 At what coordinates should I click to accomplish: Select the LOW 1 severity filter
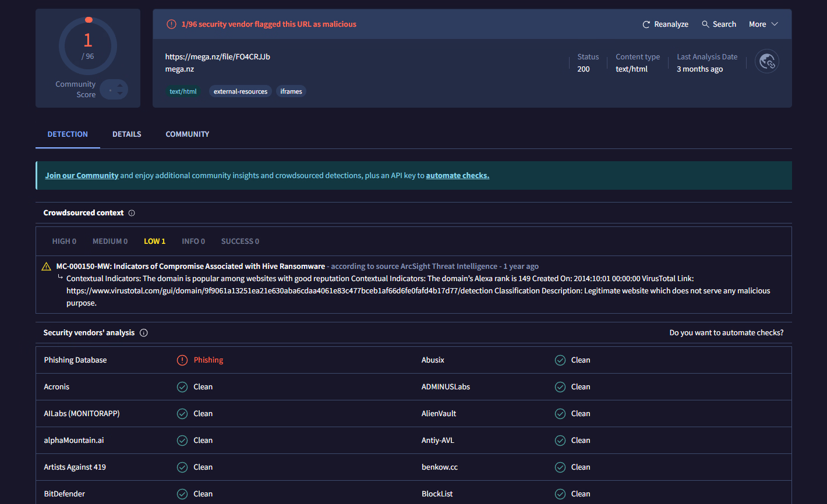[x=154, y=242]
